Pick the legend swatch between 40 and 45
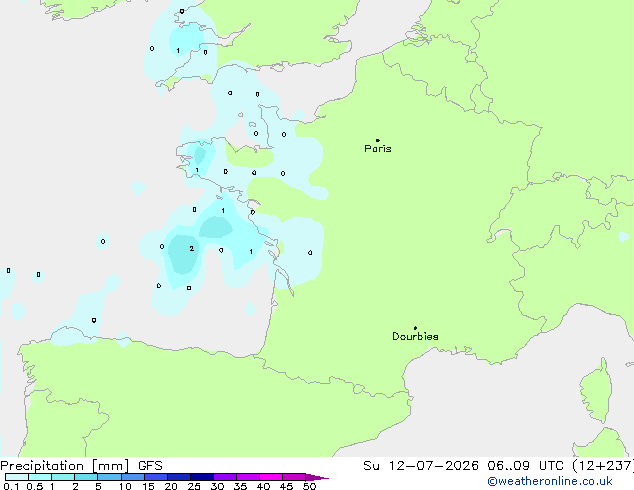Image resolution: width=634 pixels, height=490 pixels. click(x=271, y=477)
